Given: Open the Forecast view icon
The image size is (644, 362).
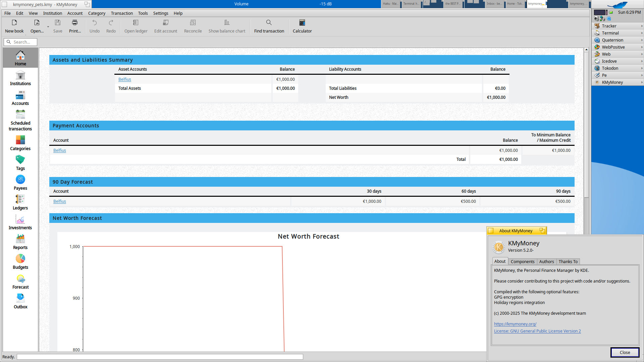Looking at the screenshot, I should 20,282.
